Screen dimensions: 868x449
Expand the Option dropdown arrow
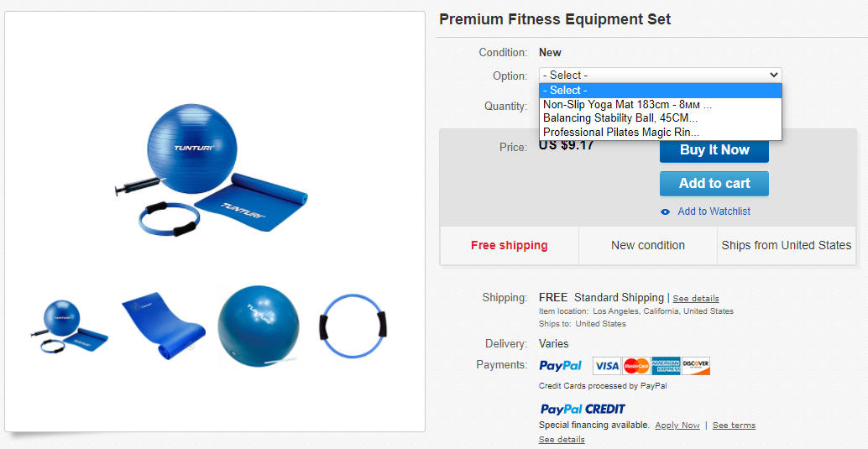pos(774,76)
